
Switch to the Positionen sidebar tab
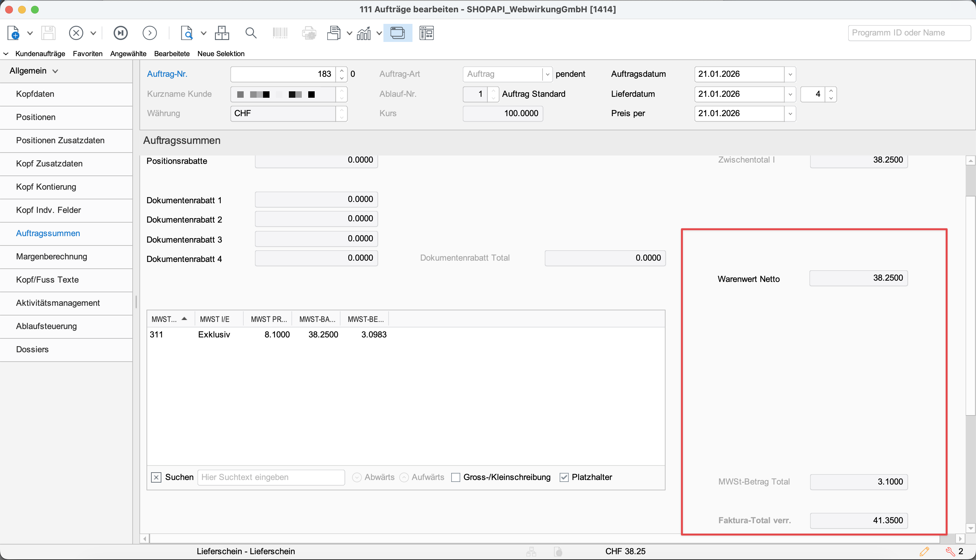[x=36, y=117]
